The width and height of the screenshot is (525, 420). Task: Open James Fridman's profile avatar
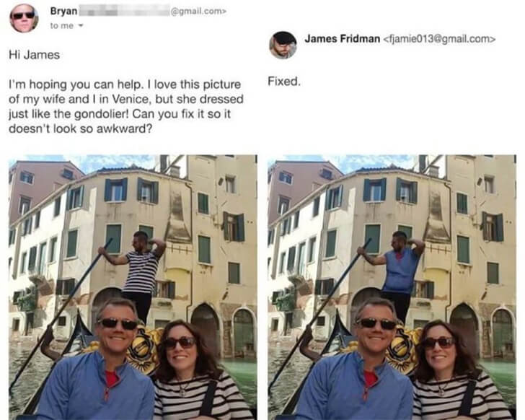283,45
